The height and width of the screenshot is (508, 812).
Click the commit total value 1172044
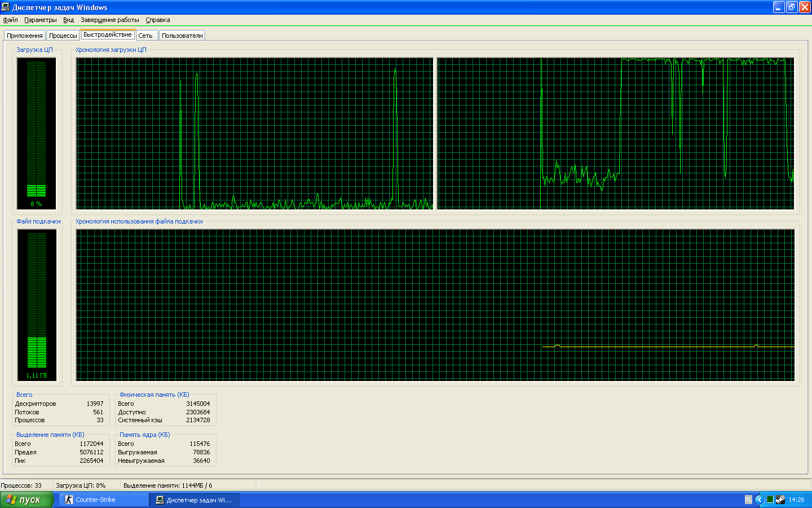[91, 444]
